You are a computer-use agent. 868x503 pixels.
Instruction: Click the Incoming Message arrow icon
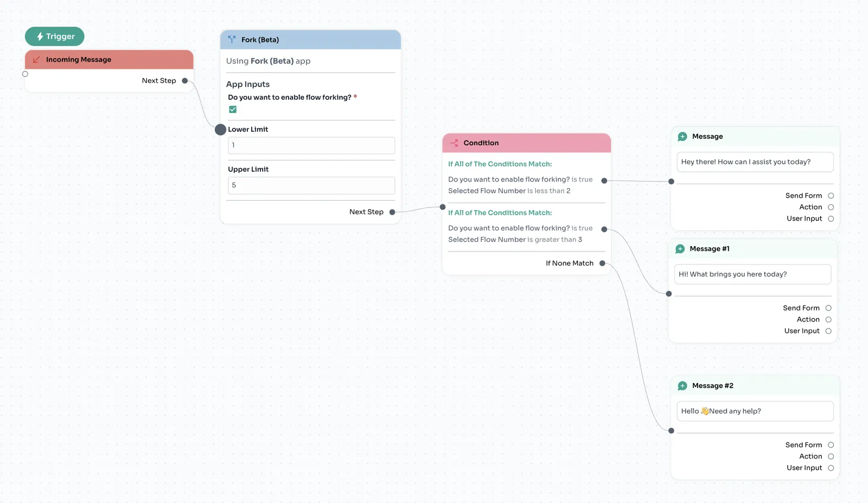[x=36, y=60]
